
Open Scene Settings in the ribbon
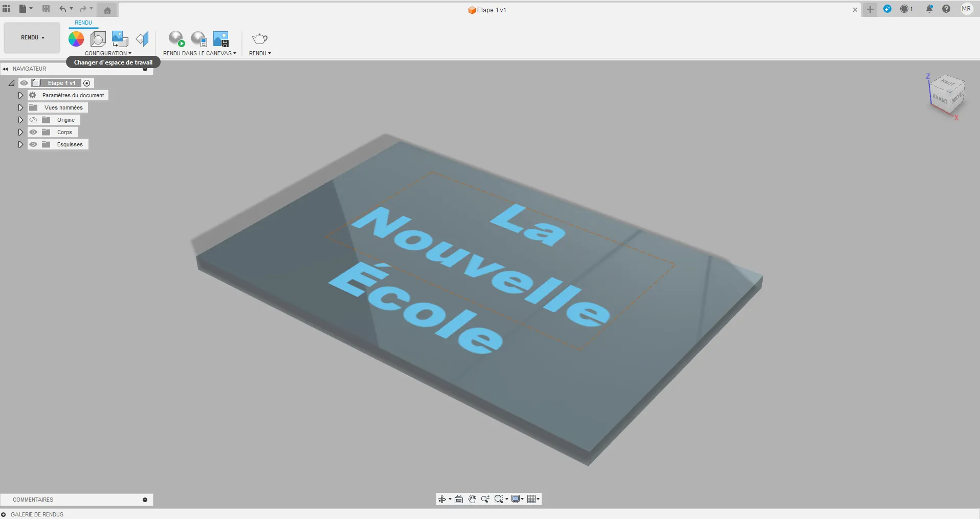tap(98, 39)
